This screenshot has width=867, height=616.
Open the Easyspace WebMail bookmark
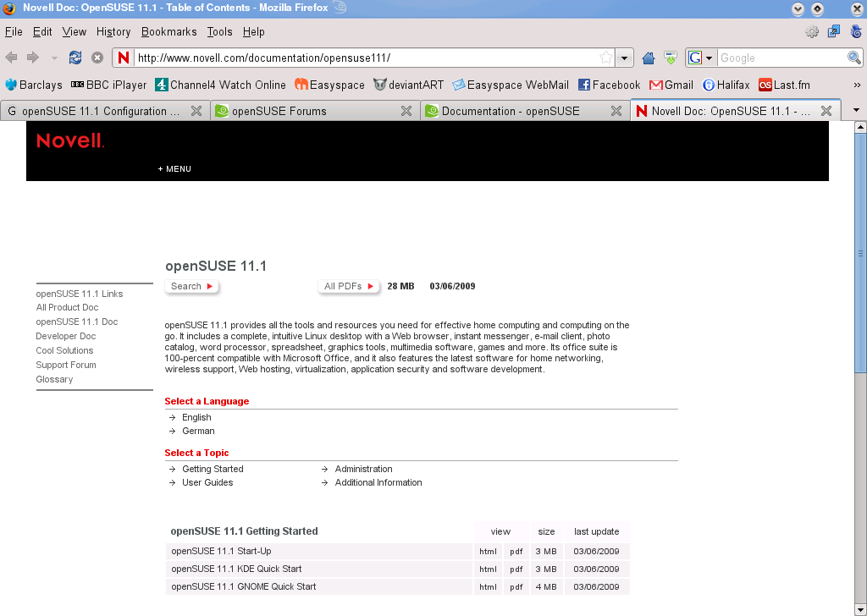[x=511, y=85]
